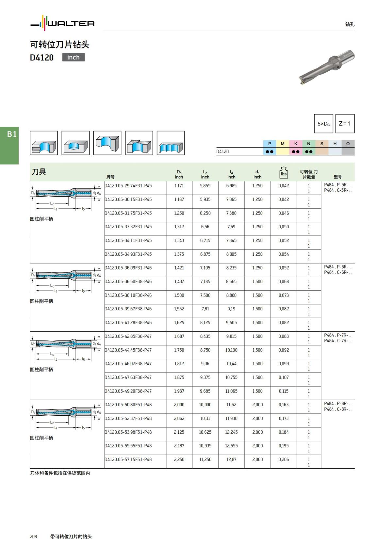Viewport: 392px width, 555px height.
Task: Select designation D4120.05-52.37F51-P48
Action: coord(128,418)
